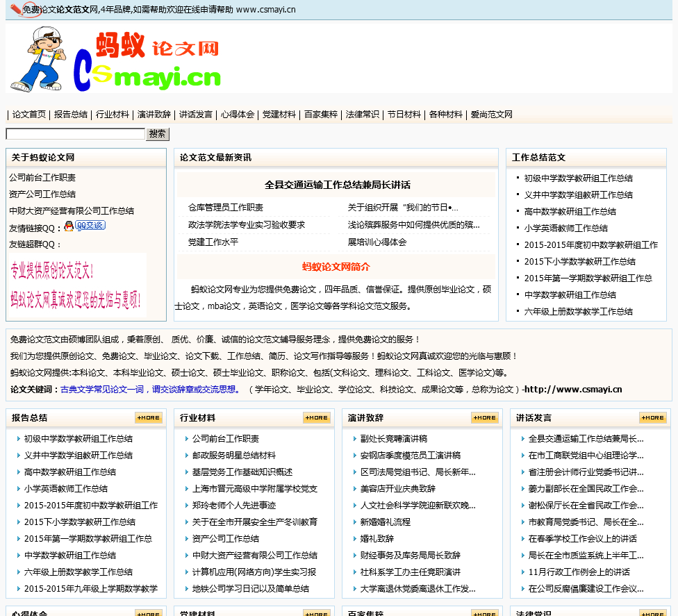The width and height of the screenshot is (678, 616).
Task: Open 在春季学校工作会议上的讲话 link
Action: coord(582,539)
